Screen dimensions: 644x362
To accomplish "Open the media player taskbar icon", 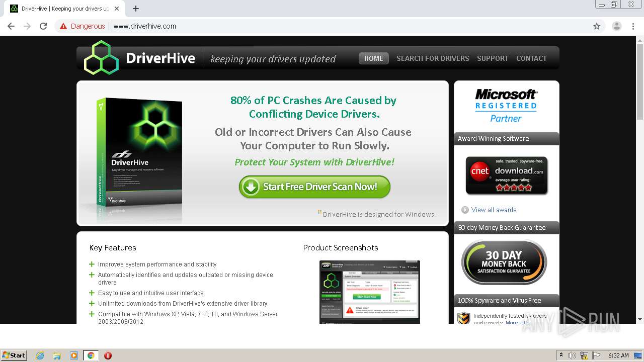I will click(74, 355).
